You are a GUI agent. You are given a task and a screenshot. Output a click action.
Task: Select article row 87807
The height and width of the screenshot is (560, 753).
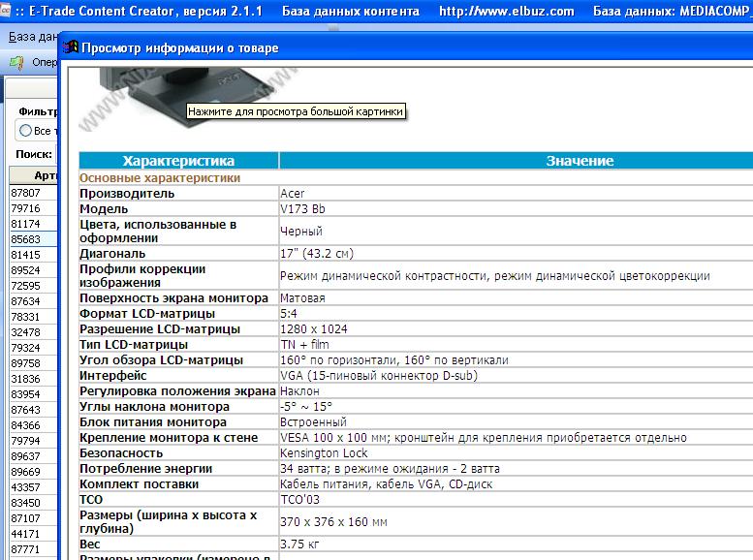coord(33,193)
